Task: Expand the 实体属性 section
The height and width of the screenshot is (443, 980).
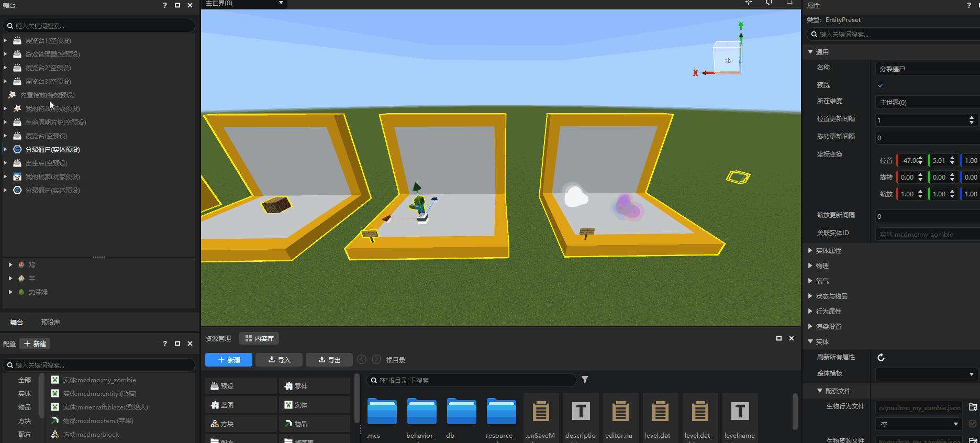Action: click(x=810, y=250)
